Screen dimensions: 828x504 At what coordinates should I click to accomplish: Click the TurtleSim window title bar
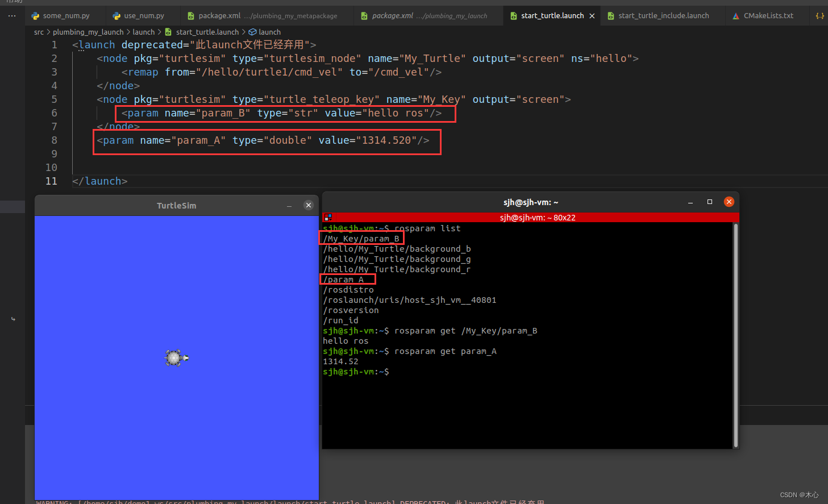tap(177, 206)
